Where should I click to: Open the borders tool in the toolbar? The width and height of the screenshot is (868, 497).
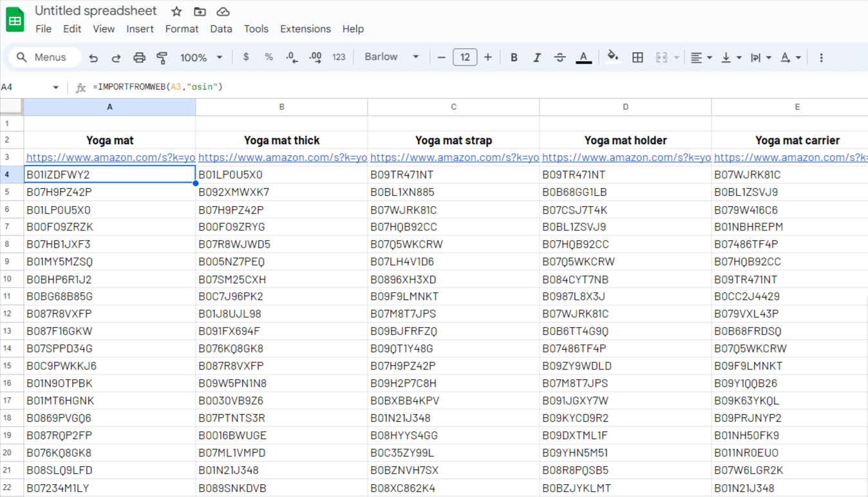(x=637, y=57)
